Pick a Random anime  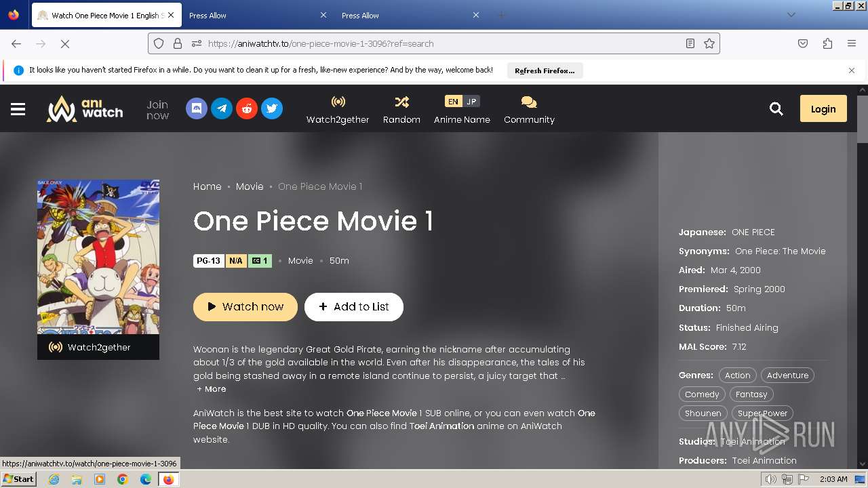pos(401,110)
